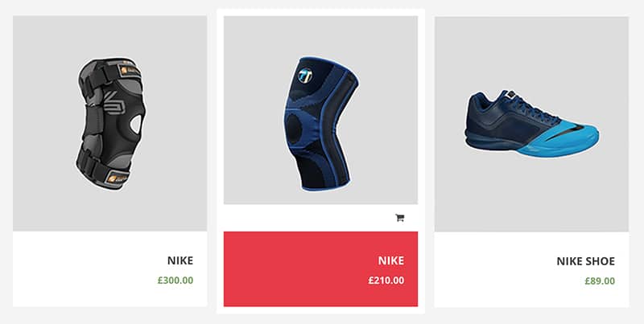
Task: Open the black knee brace product image
Action: coord(109,124)
